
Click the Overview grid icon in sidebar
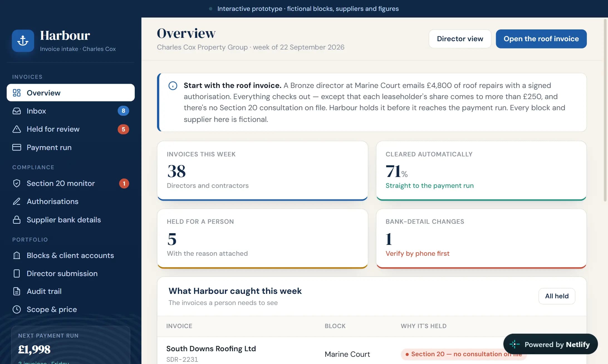pos(17,93)
